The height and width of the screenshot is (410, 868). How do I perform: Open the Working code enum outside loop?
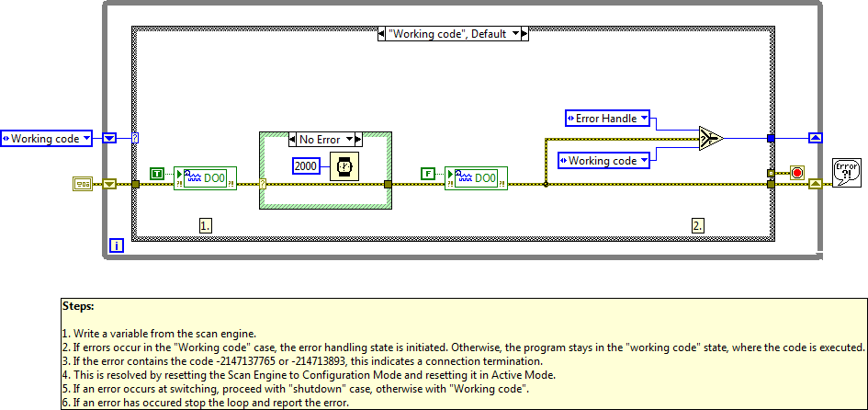[x=47, y=139]
